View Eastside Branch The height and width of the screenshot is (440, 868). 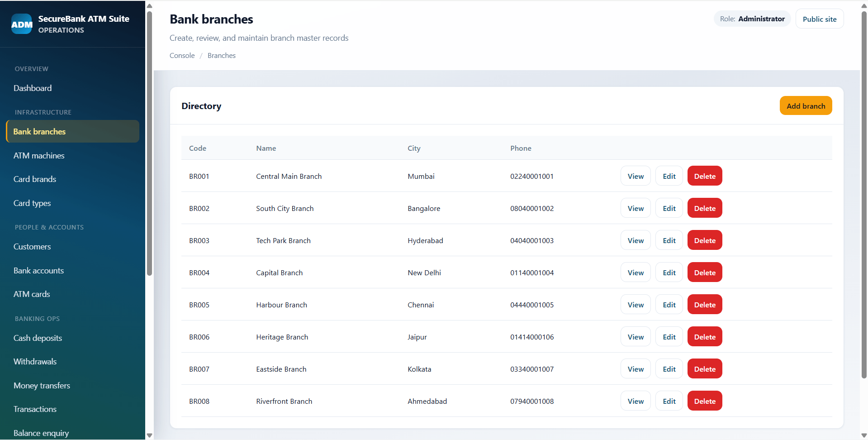coord(636,369)
